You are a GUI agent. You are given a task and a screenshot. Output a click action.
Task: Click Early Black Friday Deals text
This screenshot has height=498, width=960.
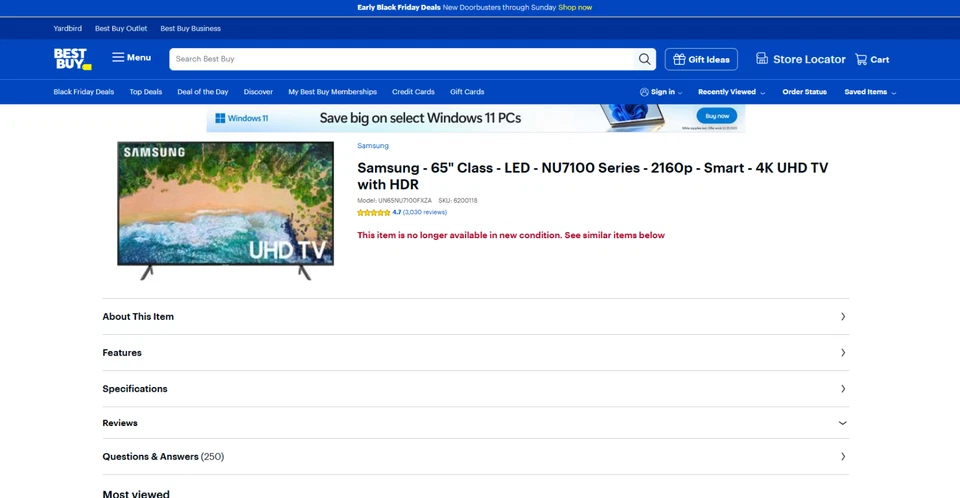coord(399,7)
